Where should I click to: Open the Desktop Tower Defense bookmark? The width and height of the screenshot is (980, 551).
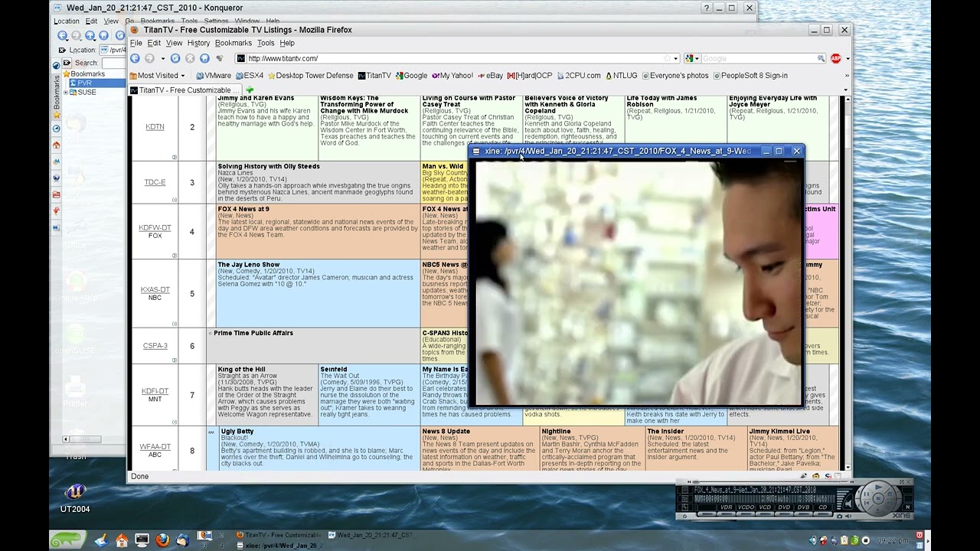point(310,76)
